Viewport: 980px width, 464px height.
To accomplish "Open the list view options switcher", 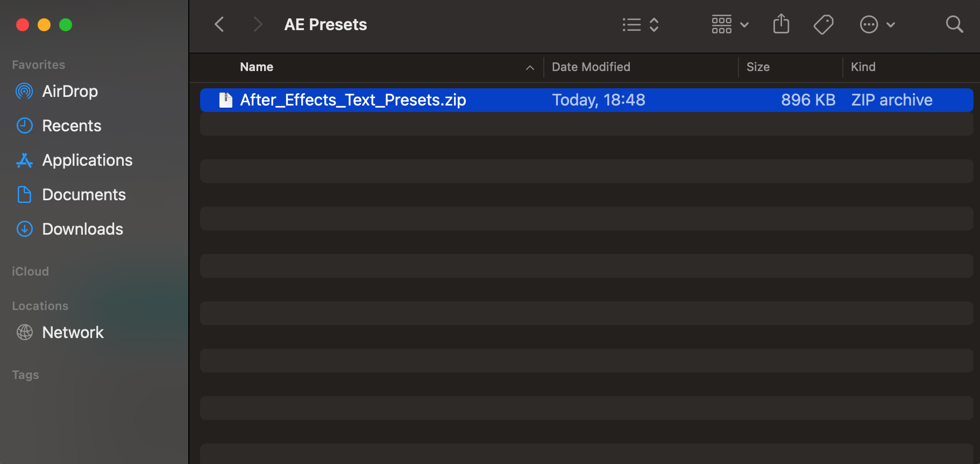I will tap(640, 25).
